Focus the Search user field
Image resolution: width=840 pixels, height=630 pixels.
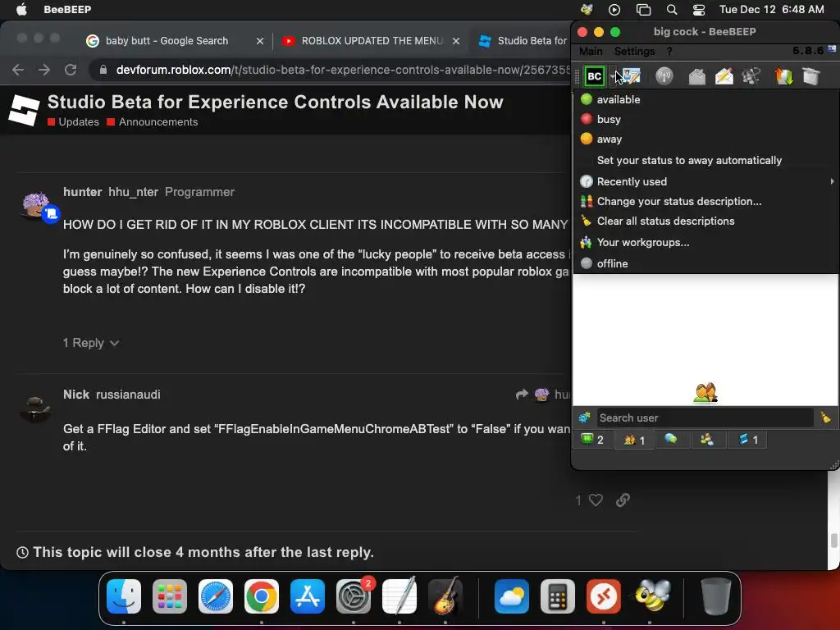tap(705, 418)
